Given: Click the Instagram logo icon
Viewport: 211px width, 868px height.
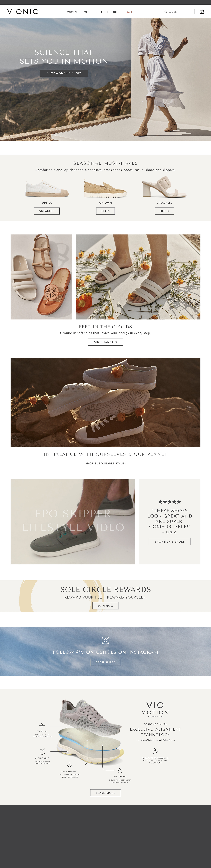Looking at the screenshot, I should click(105, 640).
